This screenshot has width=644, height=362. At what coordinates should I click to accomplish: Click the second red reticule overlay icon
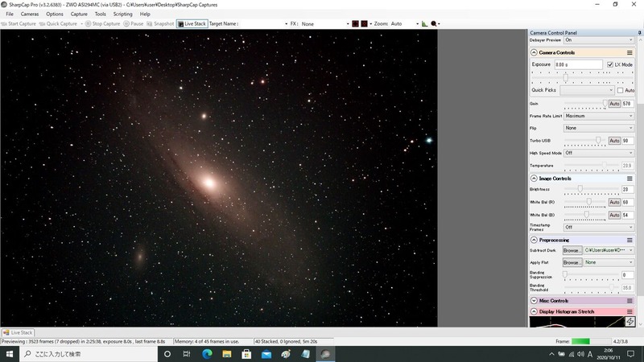365,24
